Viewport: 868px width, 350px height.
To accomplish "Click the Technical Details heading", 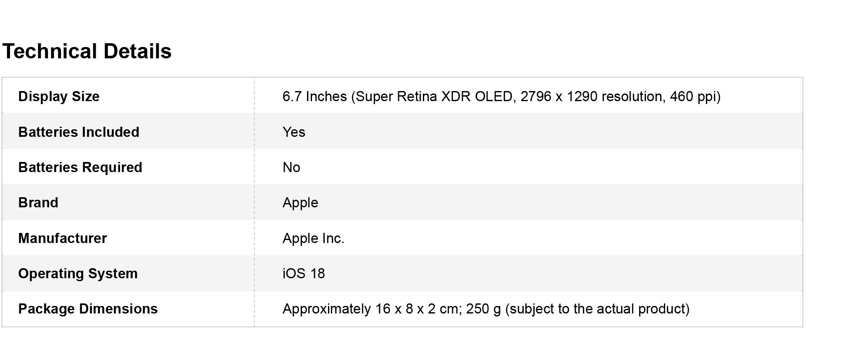I will (x=87, y=52).
